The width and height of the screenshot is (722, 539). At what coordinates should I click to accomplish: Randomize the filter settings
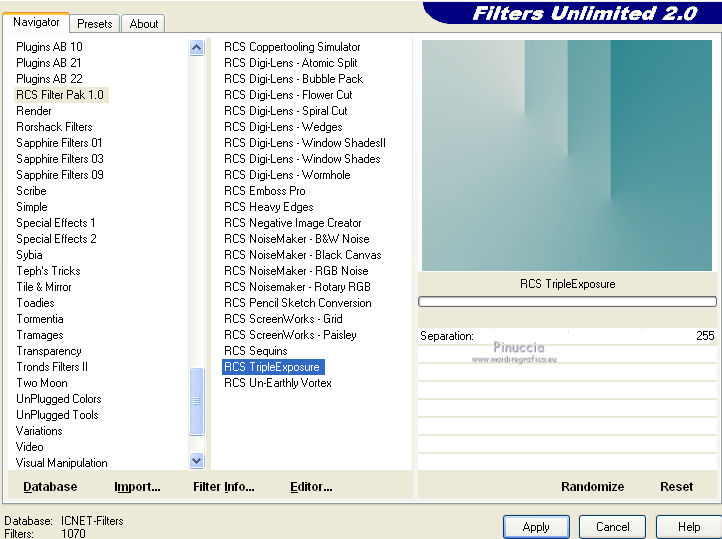[593, 487]
